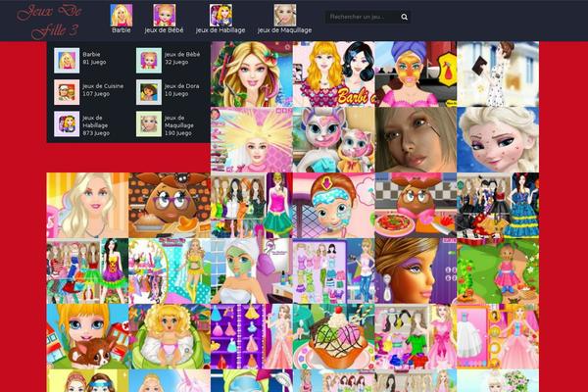Click the Jeux de Habillage 873 Juego category icon
This screenshot has width=588, height=392.
[x=67, y=123]
